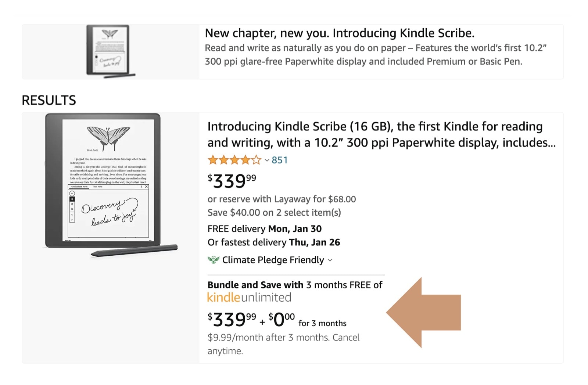Click Save $40.00 on 2 select items

(275, 212)
